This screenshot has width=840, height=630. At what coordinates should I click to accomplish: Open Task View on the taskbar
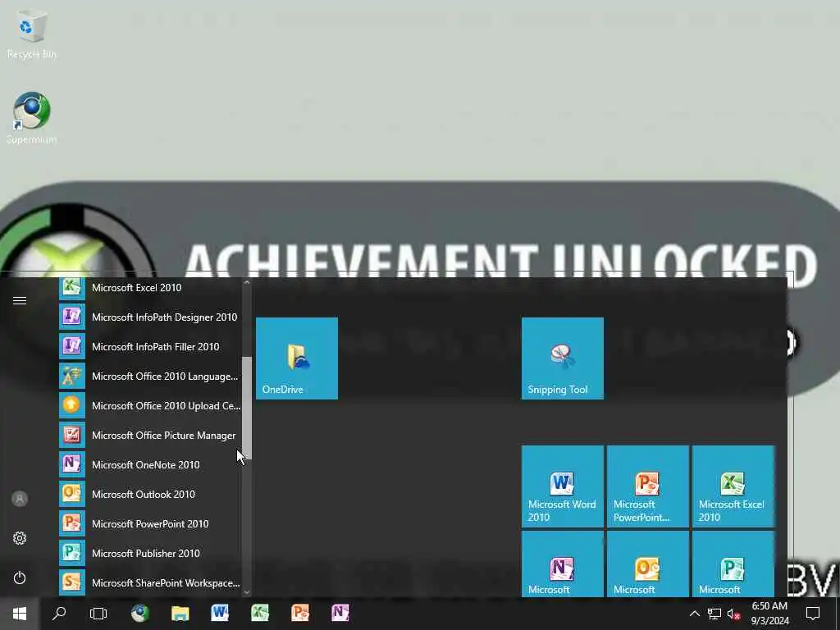(98, 614)
